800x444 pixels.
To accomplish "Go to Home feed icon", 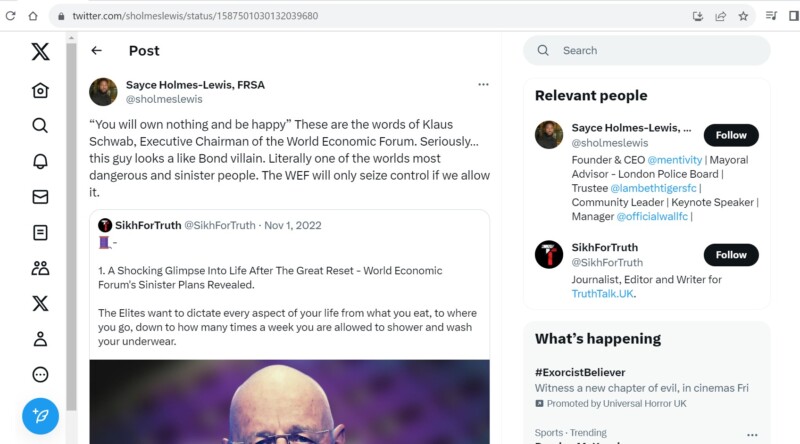I will [x=40, y=90].
